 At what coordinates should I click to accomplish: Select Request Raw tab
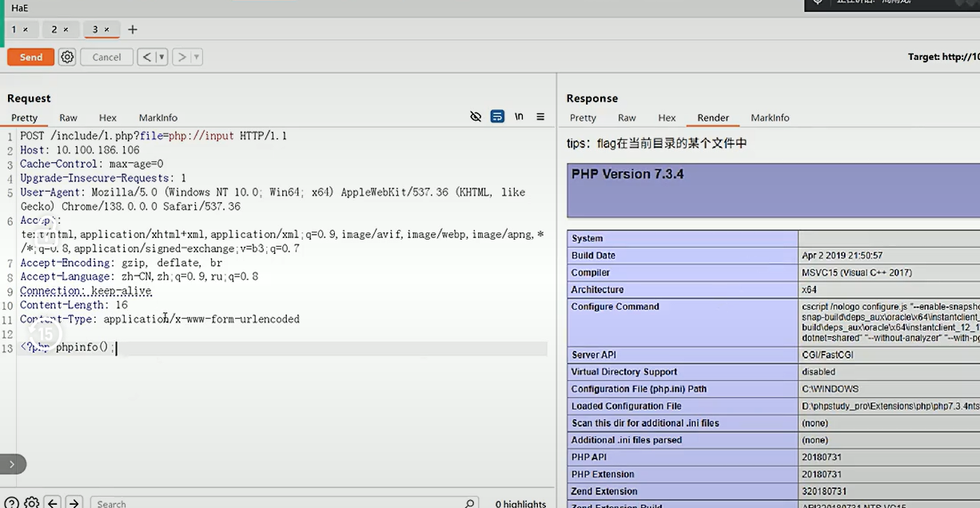68,117
